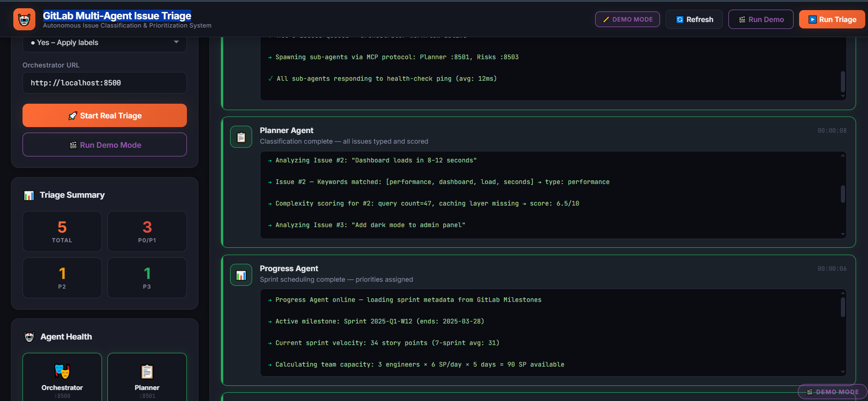Click the 00:00:08 Planner timestamp
868x401 pixels.
(832, 131)
